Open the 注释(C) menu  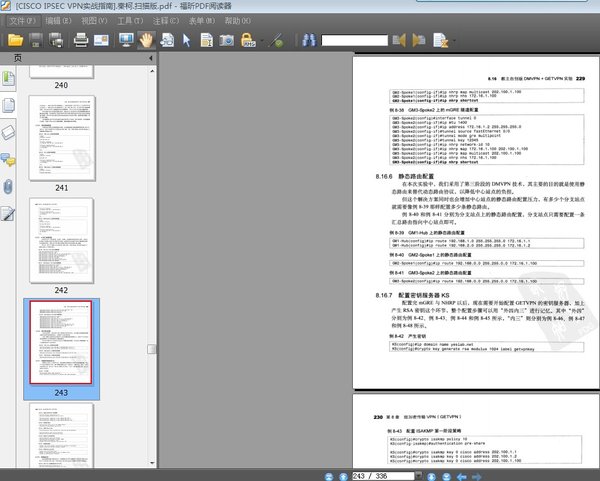coord(166,21)
